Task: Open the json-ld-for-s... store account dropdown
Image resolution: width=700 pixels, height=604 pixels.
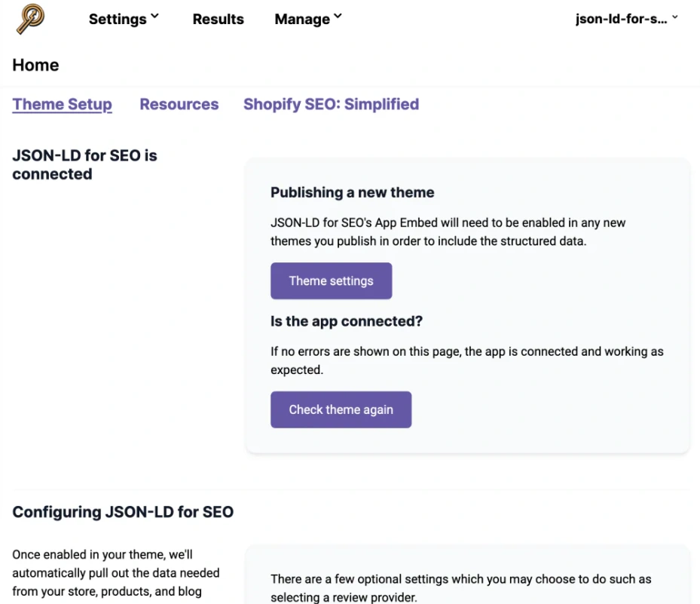Action: [x=626, y=19]
